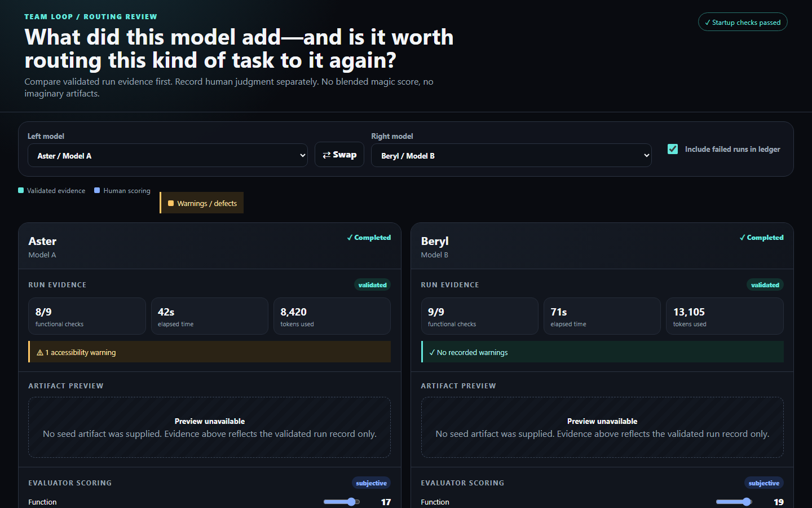812x508 pixels.
Task: Open the Left model dropdown
Action: pyautogui.click(x=167, y=155)
